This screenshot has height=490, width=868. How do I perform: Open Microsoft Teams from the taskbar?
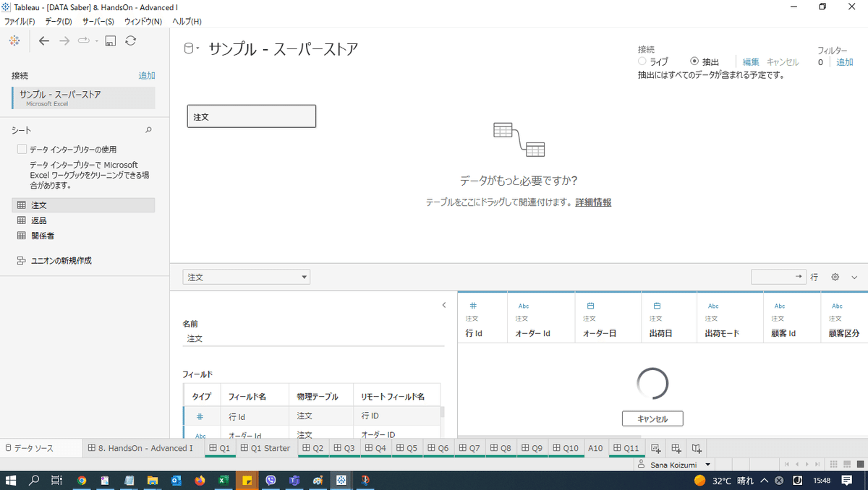click(x=294, y=480)
